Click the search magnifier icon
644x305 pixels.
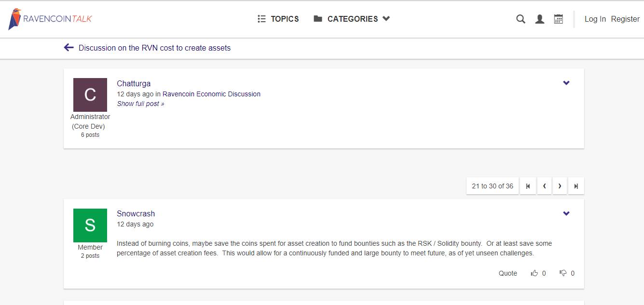pyautogui.click(x=521, y=19)
